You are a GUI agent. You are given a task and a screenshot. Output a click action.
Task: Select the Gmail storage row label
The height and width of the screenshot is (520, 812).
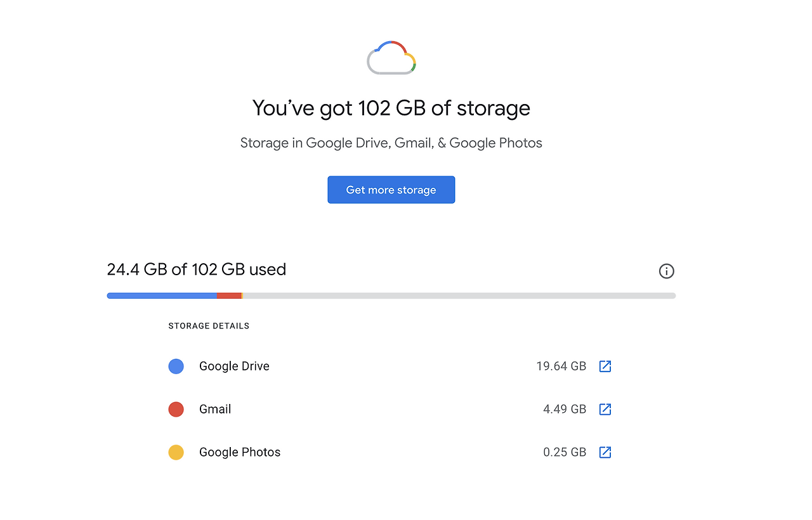[215, 409]
